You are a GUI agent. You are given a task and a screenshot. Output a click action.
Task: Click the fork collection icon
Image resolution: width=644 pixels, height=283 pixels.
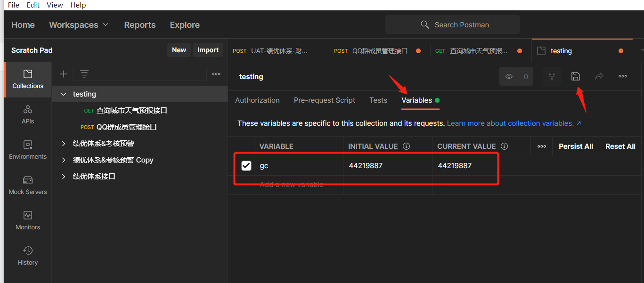click(552, 76)
